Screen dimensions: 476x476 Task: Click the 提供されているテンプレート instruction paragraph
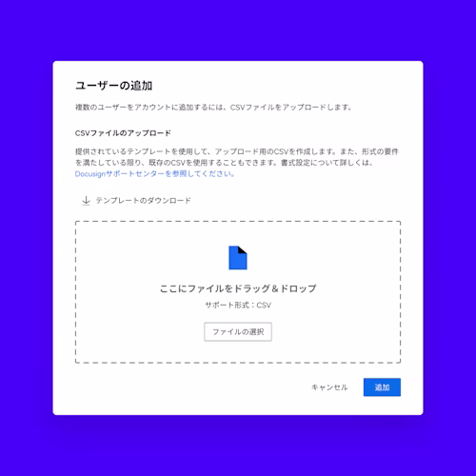(x=237, y=163)
